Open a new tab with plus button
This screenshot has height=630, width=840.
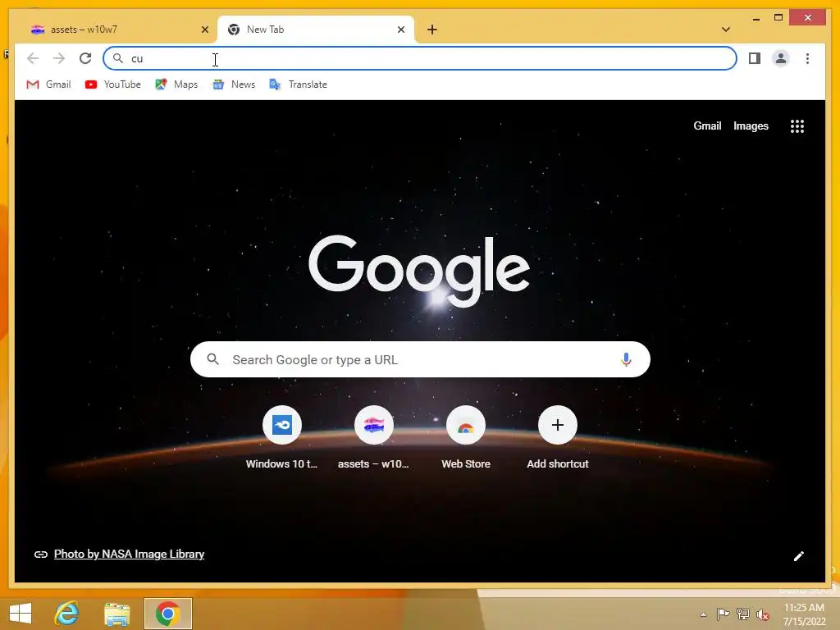click(x=432, y=30)
